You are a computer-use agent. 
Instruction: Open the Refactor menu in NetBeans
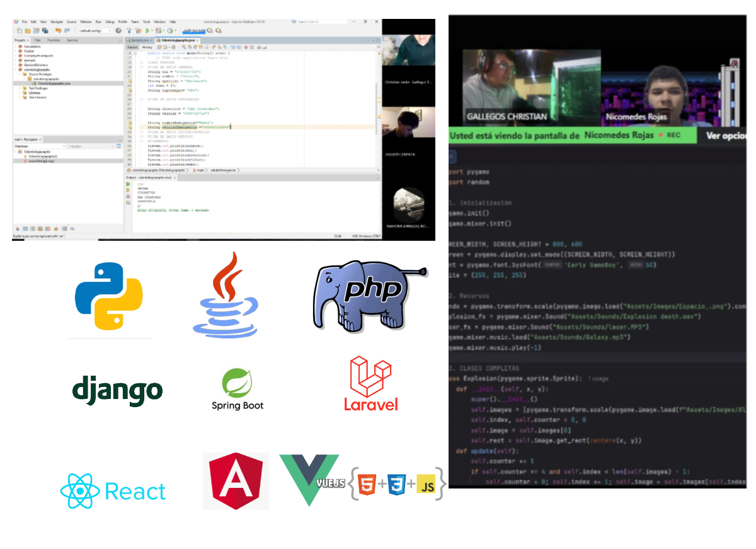pyautogui.click(x=86, y=21)
